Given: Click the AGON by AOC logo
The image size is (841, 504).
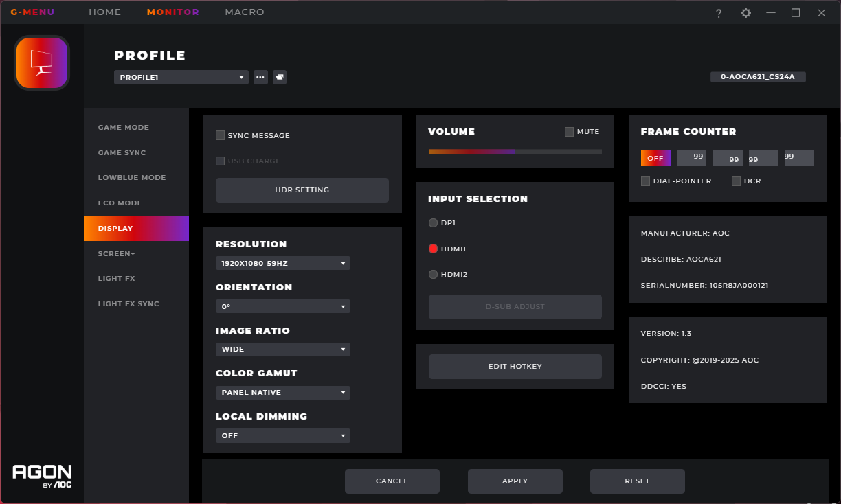Looking at the screenshot, I should click(x=42, y=476).
